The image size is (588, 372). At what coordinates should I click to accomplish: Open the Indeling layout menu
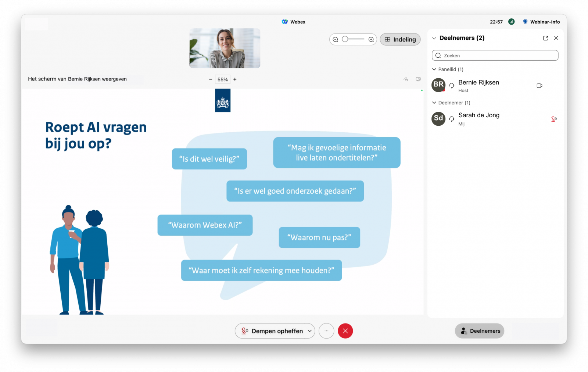(x=400, y=39)
